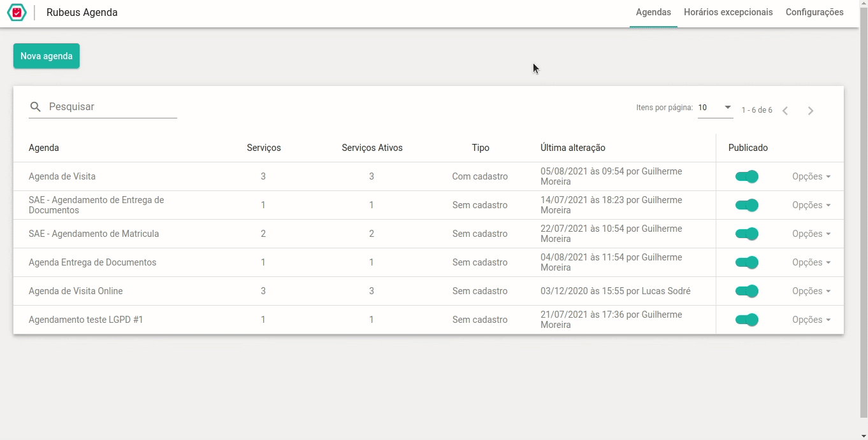Open Opções for SAE Entrega de Documentos
The width and height of the screenshot is (868, 440).
point(811,205)
